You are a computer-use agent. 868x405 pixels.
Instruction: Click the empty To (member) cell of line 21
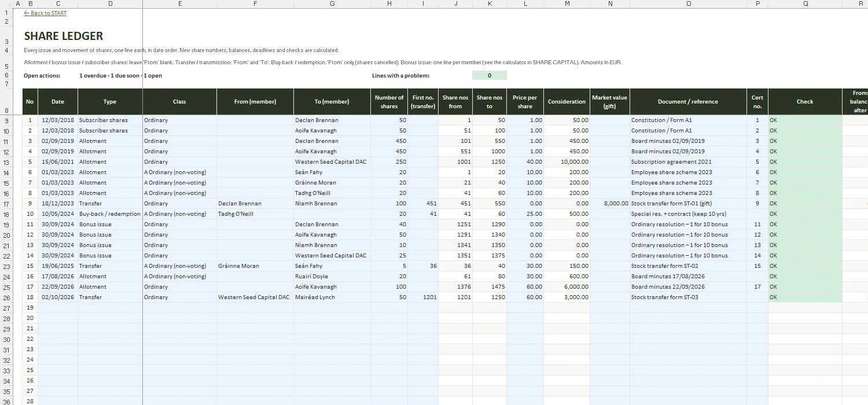(x=332, y=329)
